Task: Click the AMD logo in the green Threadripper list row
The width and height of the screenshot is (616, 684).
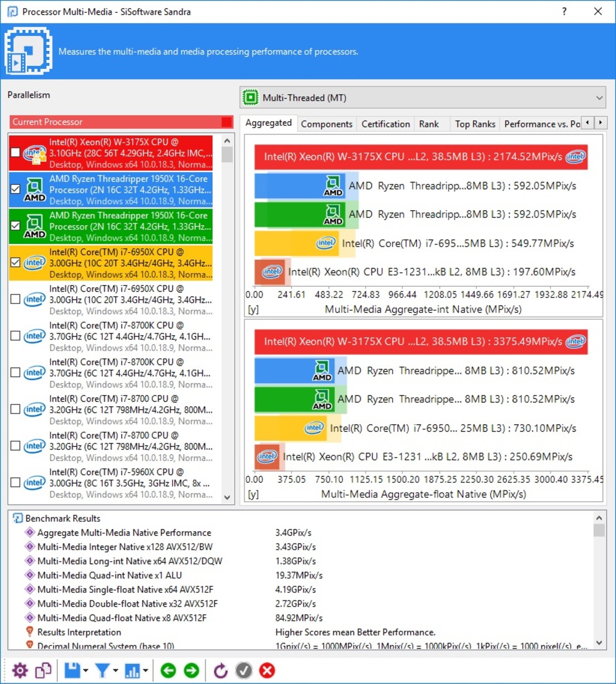Action: coord(35,226)
